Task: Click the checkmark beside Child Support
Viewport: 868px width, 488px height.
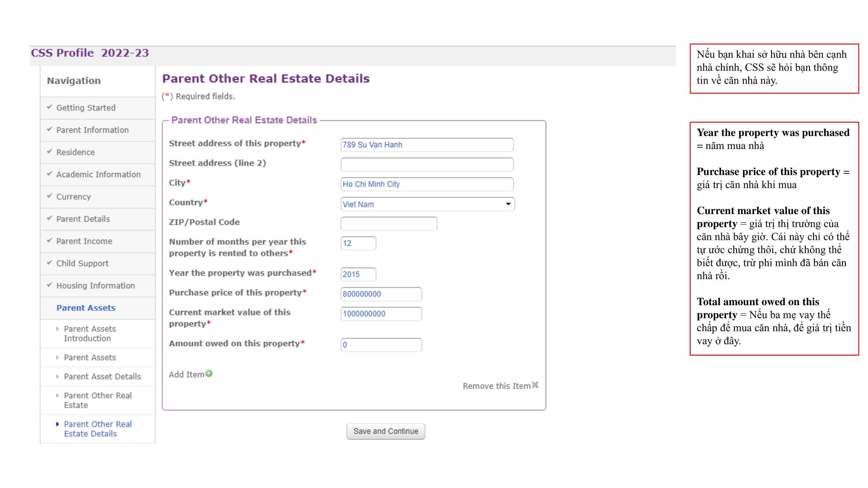Action: 50,264
